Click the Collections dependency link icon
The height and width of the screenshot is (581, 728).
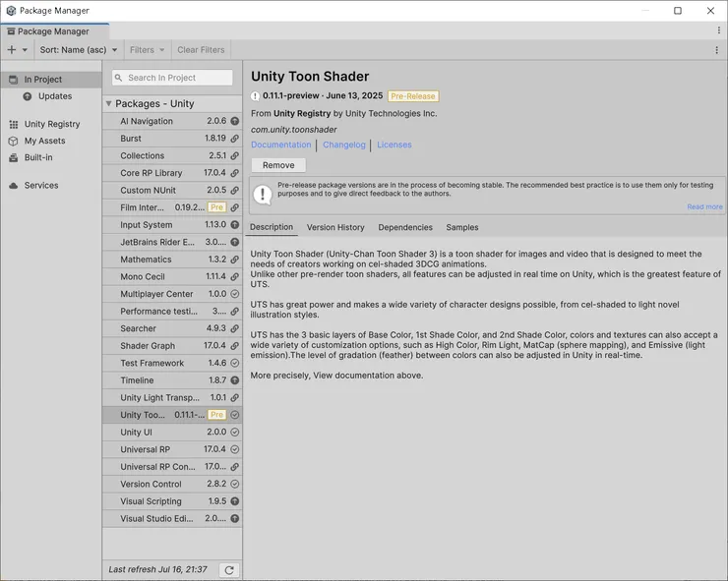[235, 156]
